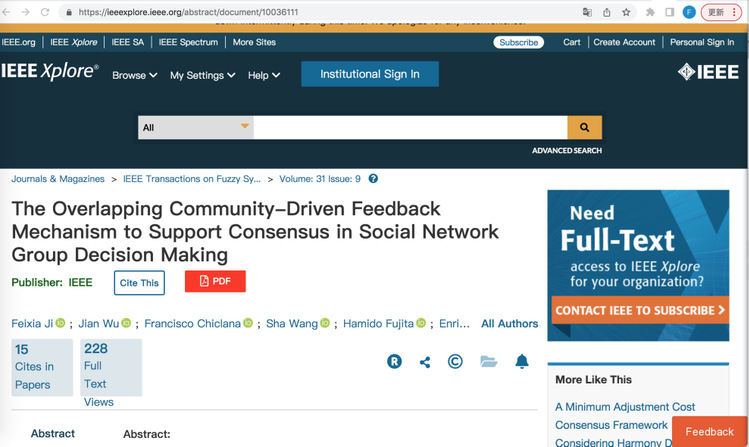Viewport: 749px width, 447px height.
Task: Click the 15 Cites in Papers box
Action: click(42, 367)
